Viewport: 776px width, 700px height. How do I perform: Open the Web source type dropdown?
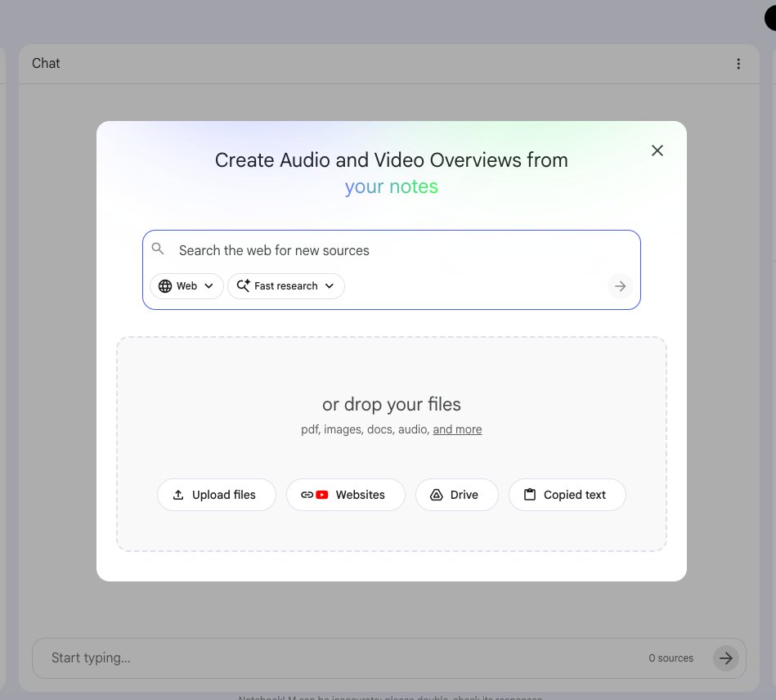[x=186, y=286]
